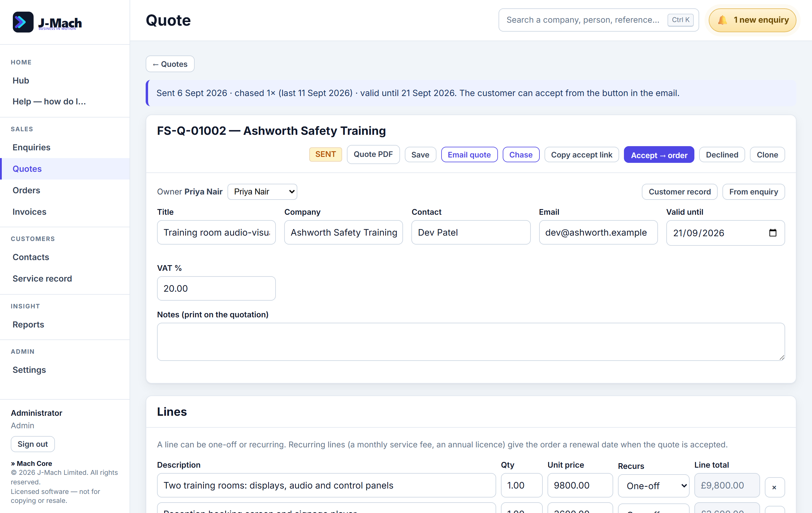812x513 pixels.
Task: Download the Quote PDF
Action: click(x=373, y=154)
